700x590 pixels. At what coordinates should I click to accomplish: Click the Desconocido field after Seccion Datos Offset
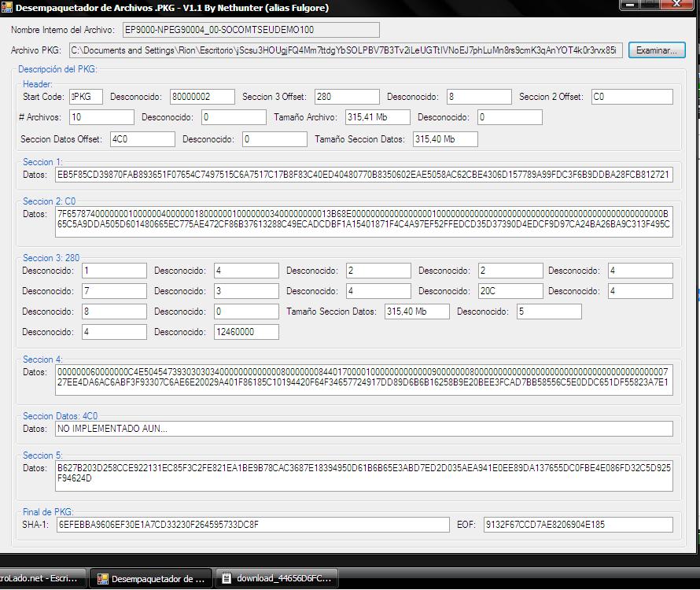[274, 139]
